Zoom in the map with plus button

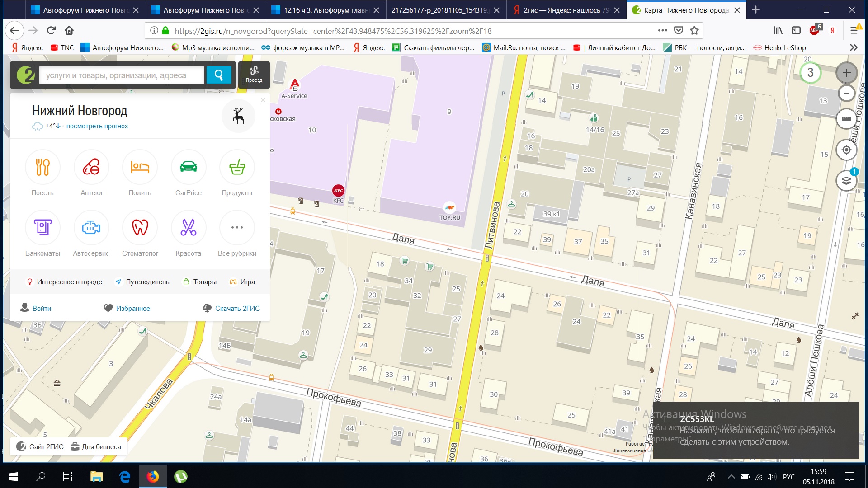click(846, 73)
